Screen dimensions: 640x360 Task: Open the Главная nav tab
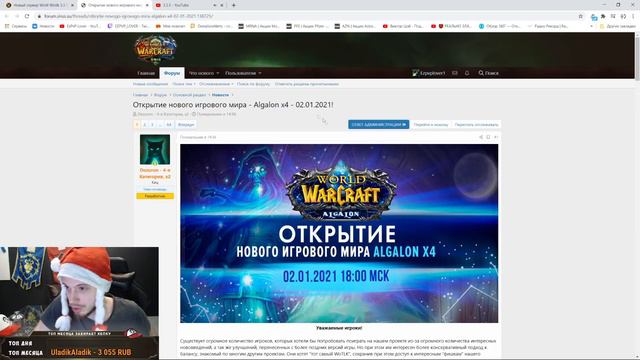146,73
